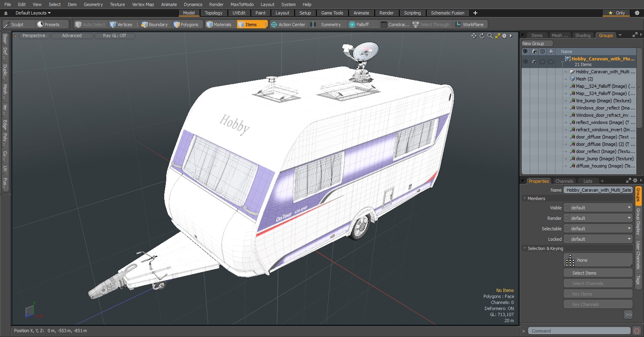Switch to Boundary selection mode

155,25
